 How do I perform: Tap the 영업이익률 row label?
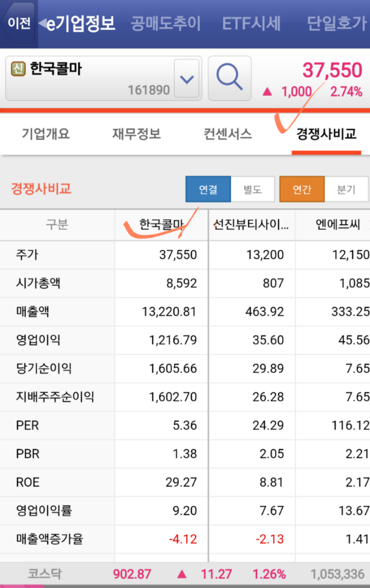(44, 510)
